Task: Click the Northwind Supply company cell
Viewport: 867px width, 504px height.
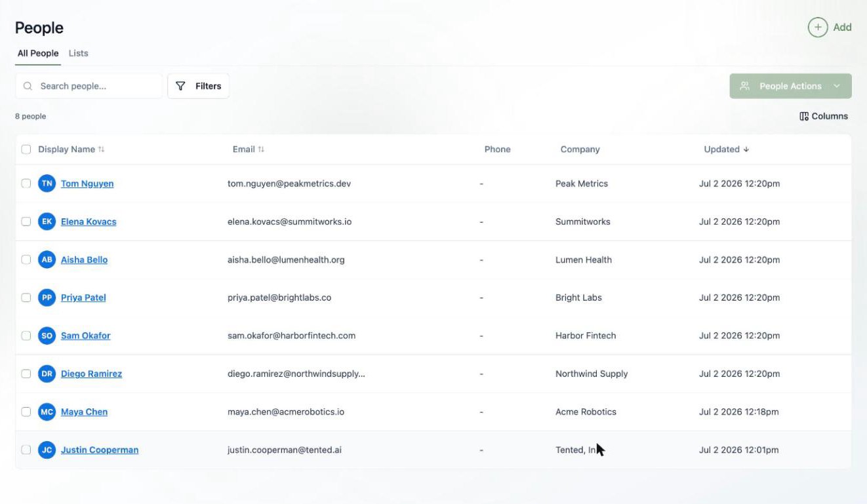Action: tap(592, 374)
